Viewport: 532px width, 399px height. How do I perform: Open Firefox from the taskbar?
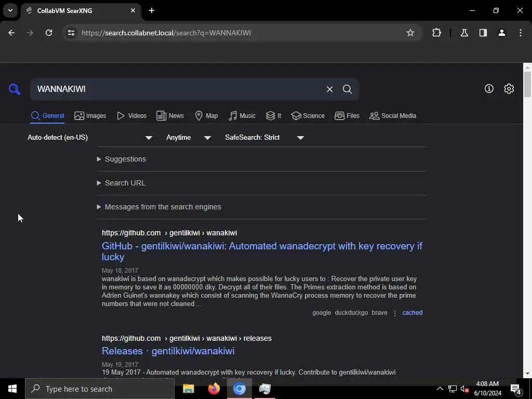(x=214, y=389)
